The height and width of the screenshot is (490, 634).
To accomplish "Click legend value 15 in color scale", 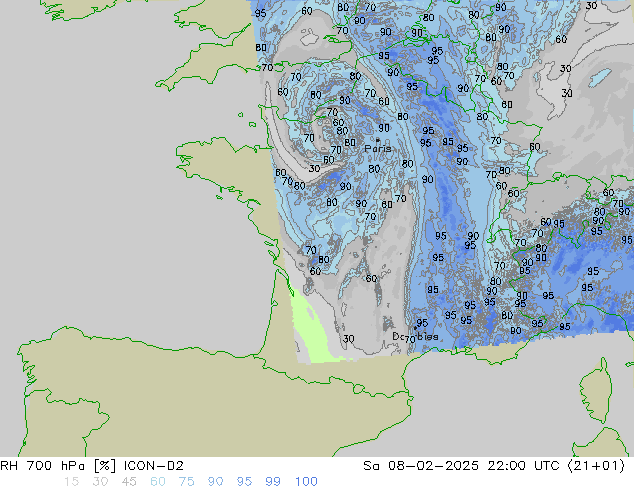I will click(71, 482).
